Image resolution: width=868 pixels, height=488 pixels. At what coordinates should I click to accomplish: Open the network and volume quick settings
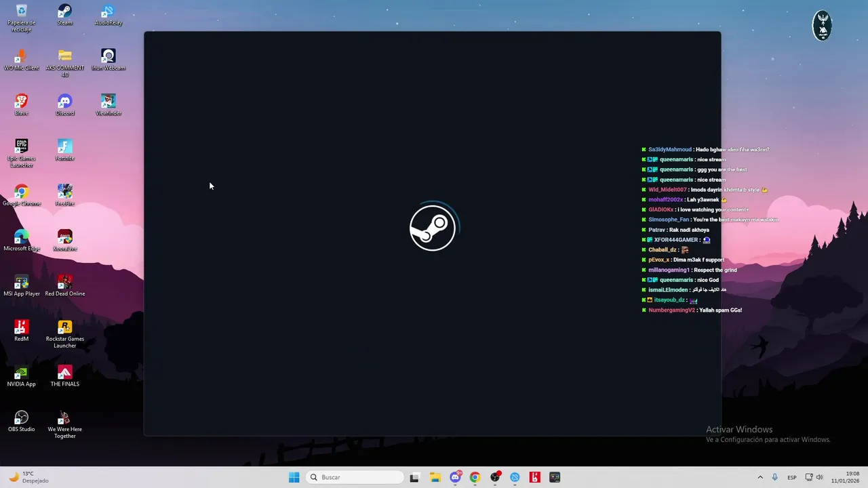pos(814,477)
